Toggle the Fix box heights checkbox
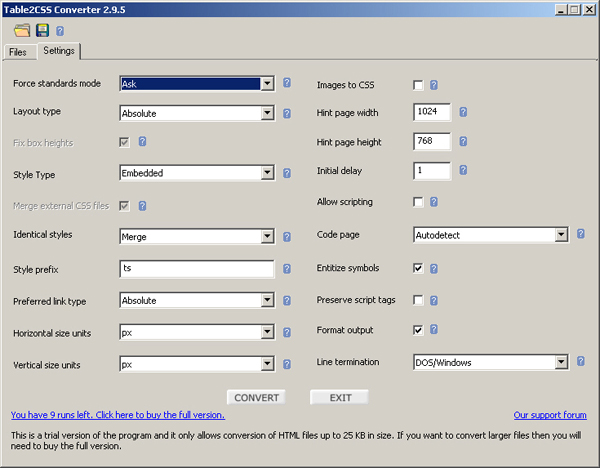600x468 pixels. coord(124,142)
